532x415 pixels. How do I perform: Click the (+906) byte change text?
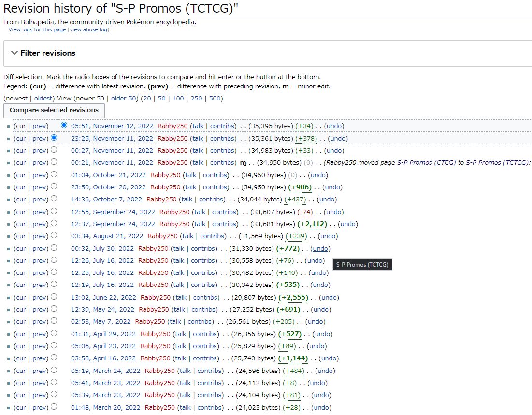coord(300,187)
